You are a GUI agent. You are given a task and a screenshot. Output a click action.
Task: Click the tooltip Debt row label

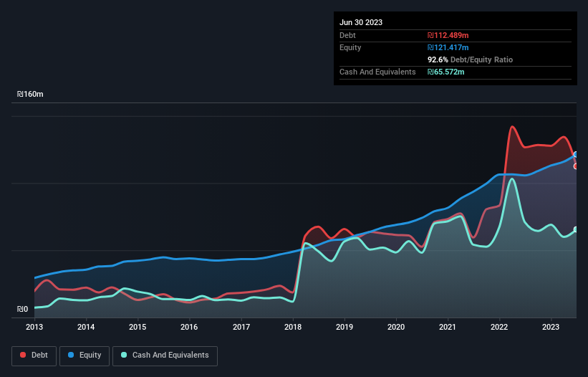[347, 35]
